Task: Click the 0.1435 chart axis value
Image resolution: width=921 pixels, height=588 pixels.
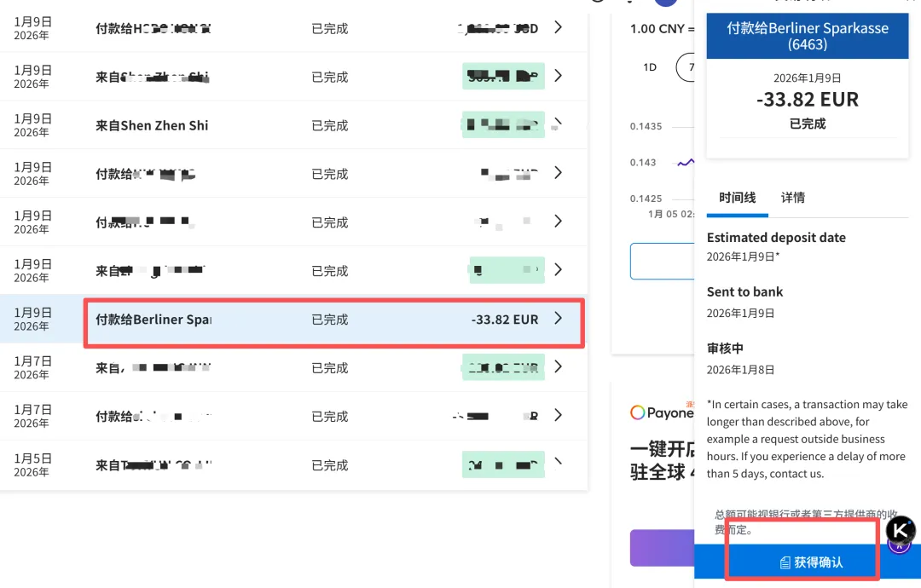Action: (646, 126)
